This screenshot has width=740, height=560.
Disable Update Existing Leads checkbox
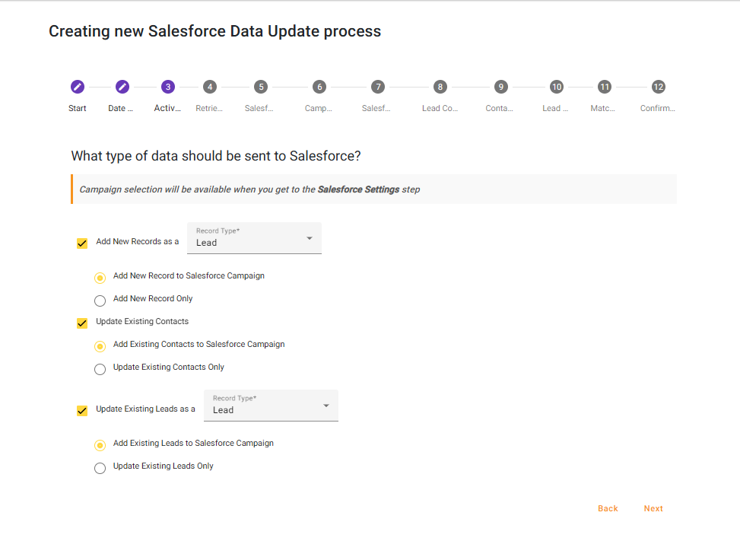[82, 411]
